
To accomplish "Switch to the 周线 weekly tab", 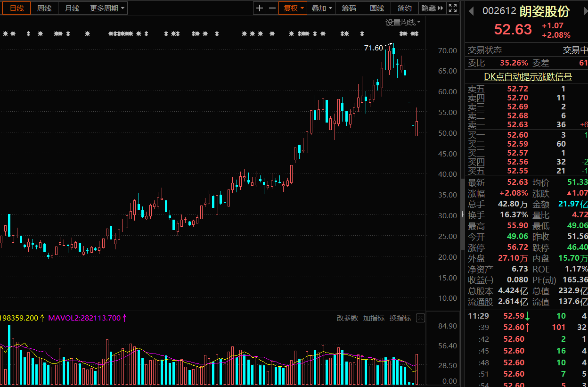I will [x=44, y=8].
